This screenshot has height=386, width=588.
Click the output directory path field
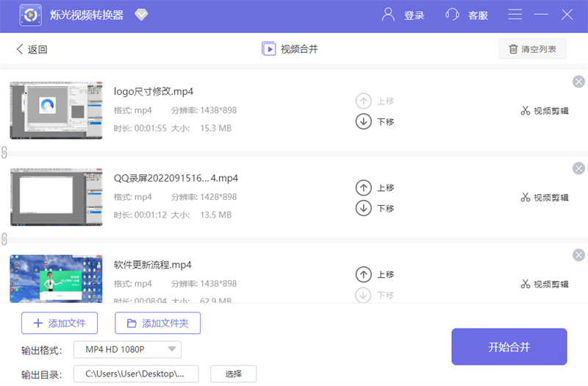[x=136, y=374]
